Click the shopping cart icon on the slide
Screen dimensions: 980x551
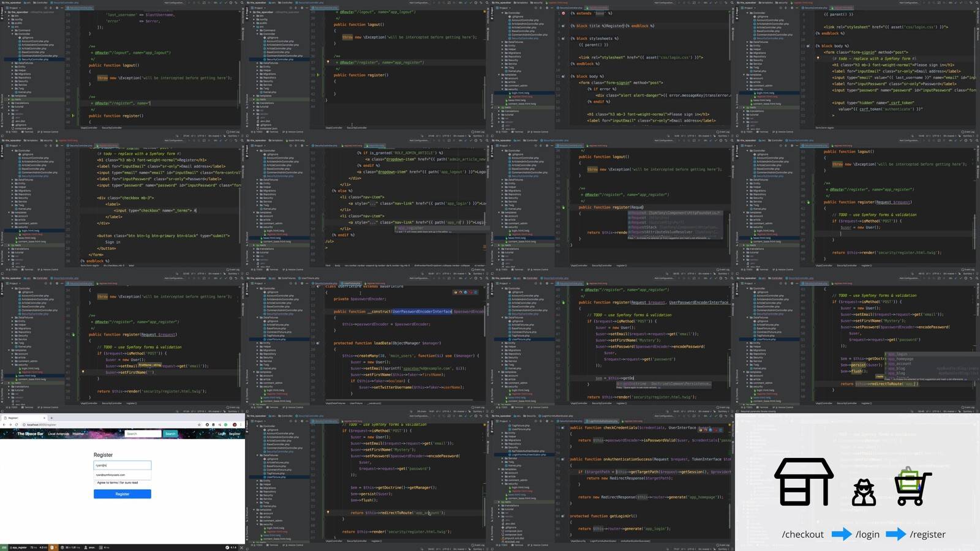(913, 487)
